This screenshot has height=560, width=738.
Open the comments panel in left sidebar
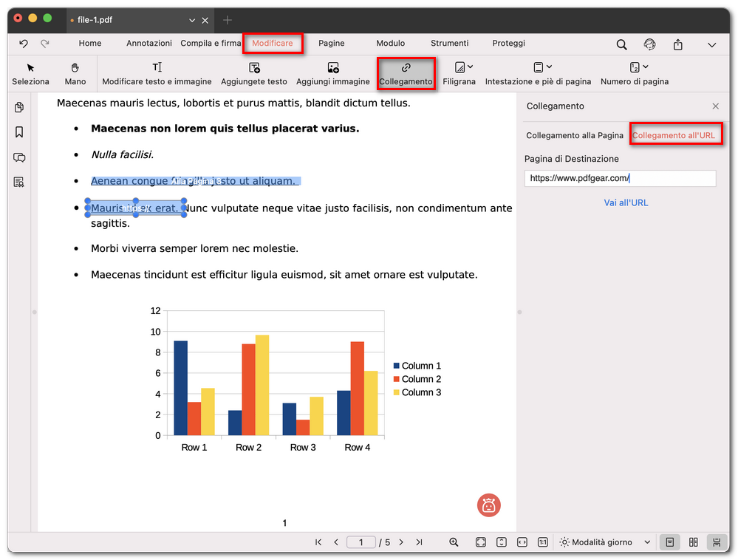(19, 157)
